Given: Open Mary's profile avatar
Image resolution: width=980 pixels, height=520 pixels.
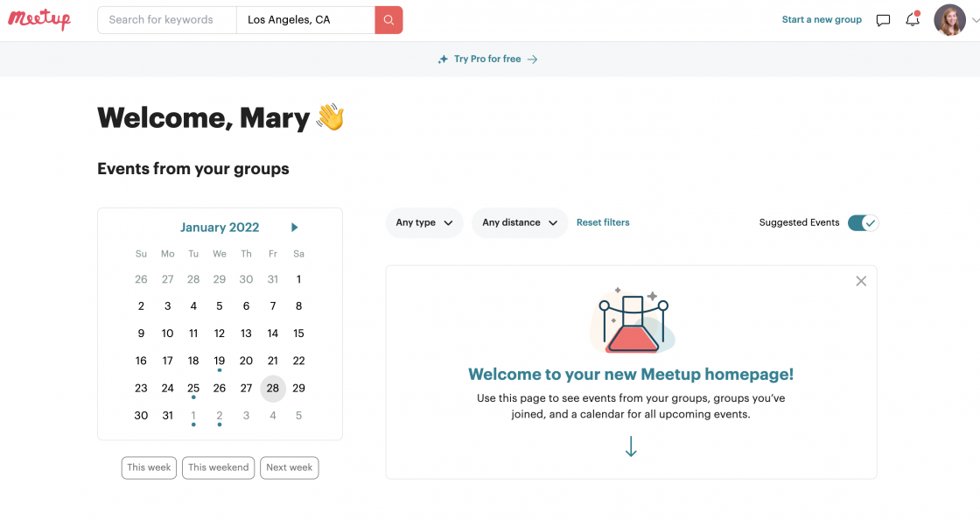Looking at the screenshot, I should 949,20.
